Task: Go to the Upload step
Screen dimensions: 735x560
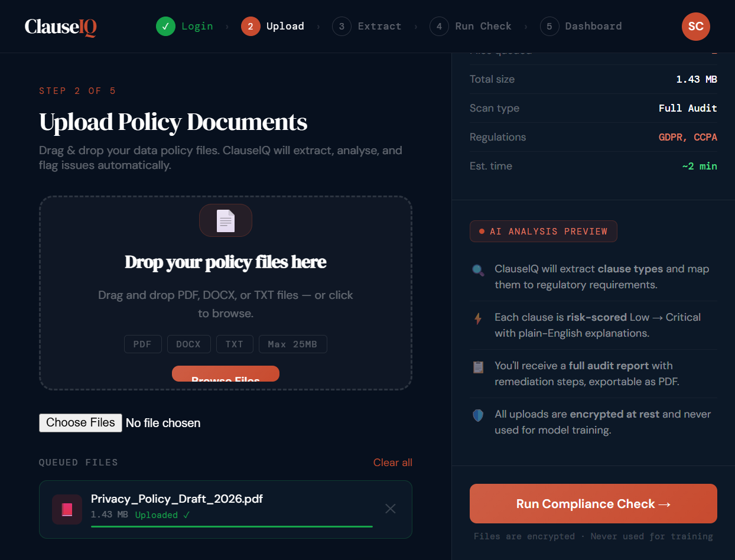Action: pyautogui.click(x=273, y=27)
